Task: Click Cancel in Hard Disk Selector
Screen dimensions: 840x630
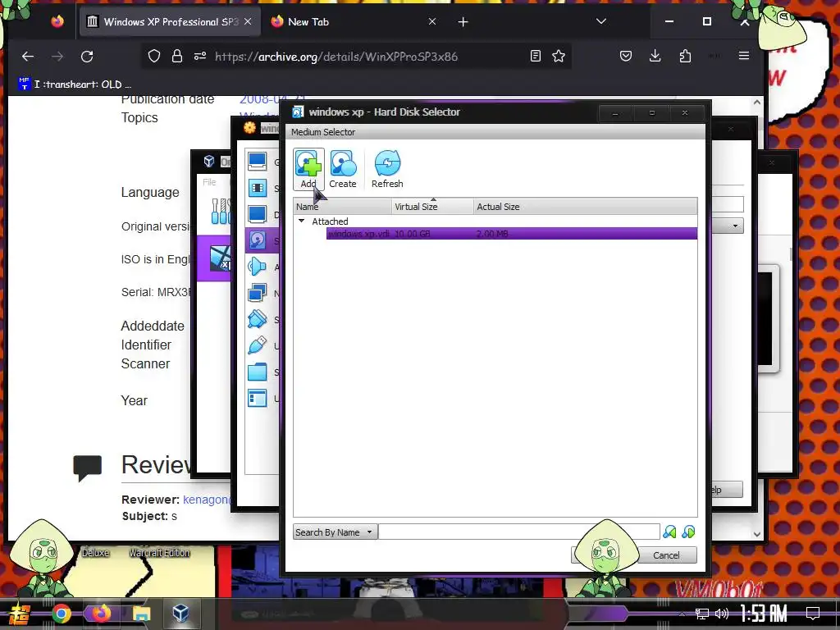Action: tap(666, 555)
